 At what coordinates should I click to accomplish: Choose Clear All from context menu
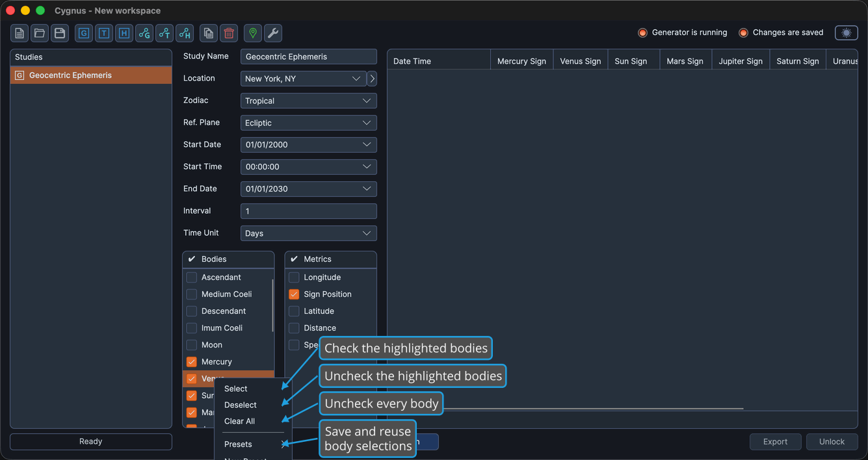click(254, 421)
